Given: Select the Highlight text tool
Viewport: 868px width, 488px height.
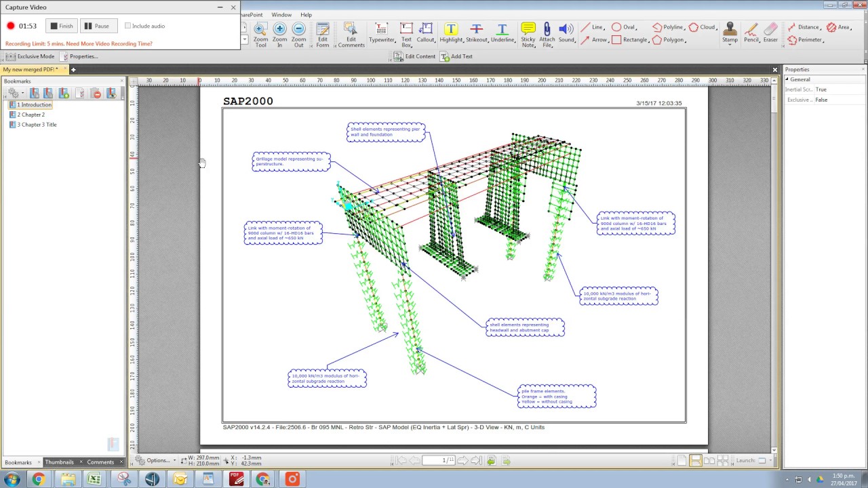Looking at the screenshot, I should click(451, 33).
